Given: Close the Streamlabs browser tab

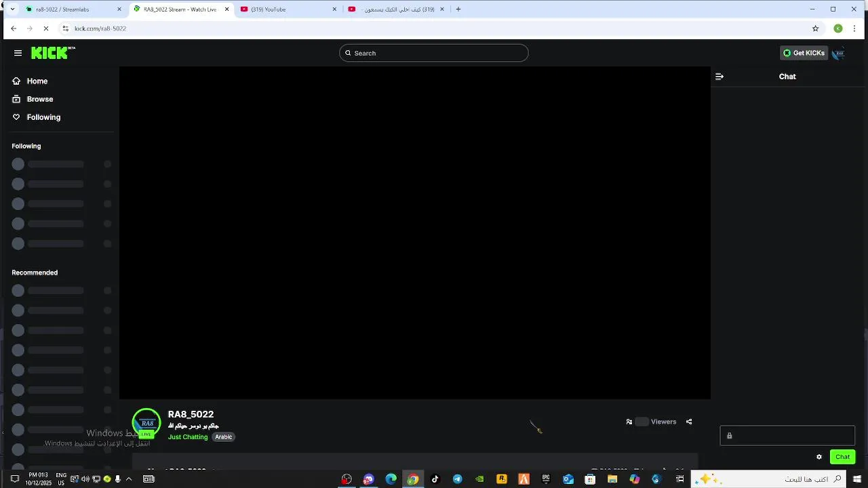Looking at the screenshot, I should [x=120, y=9].
